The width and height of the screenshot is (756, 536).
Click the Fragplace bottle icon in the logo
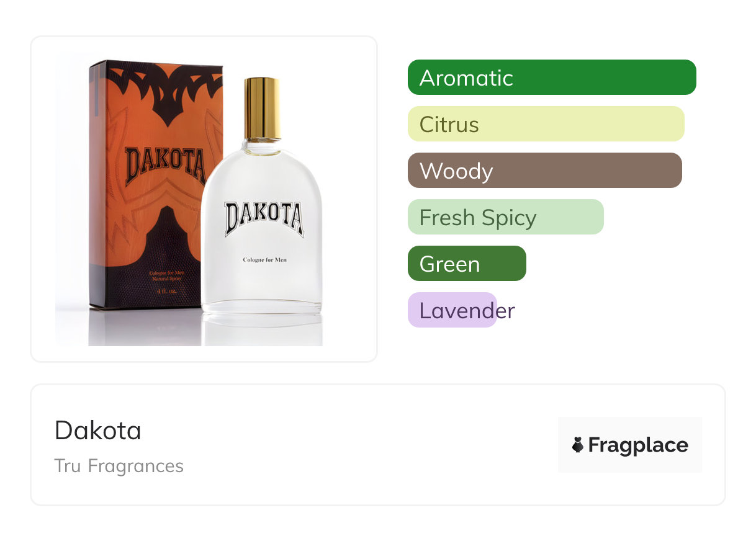coord(578,445)
